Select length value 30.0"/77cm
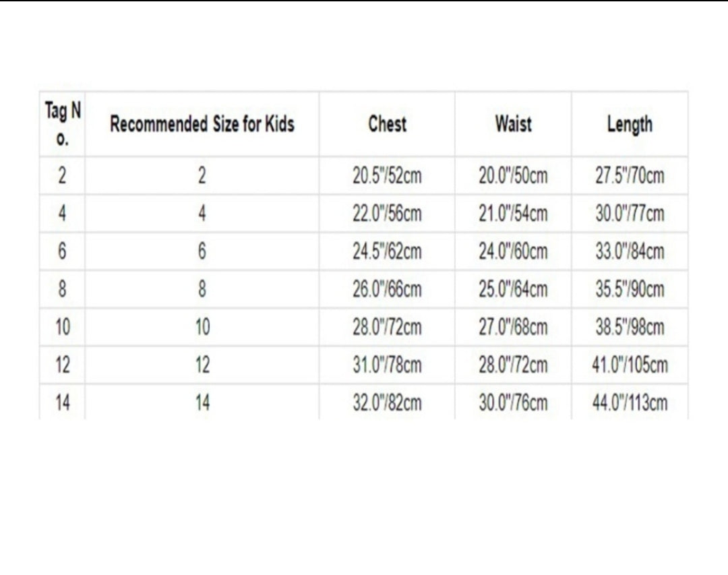Screen dimensions: 728x575 point(630,214)
